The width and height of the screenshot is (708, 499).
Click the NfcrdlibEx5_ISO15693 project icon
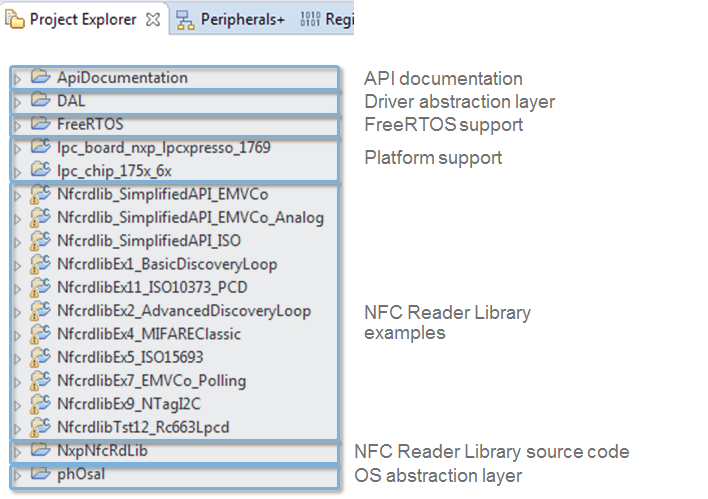(x=40, y=358)
